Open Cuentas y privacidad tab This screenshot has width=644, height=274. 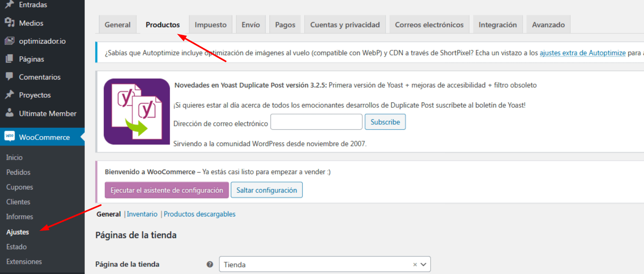pos(345,25)
